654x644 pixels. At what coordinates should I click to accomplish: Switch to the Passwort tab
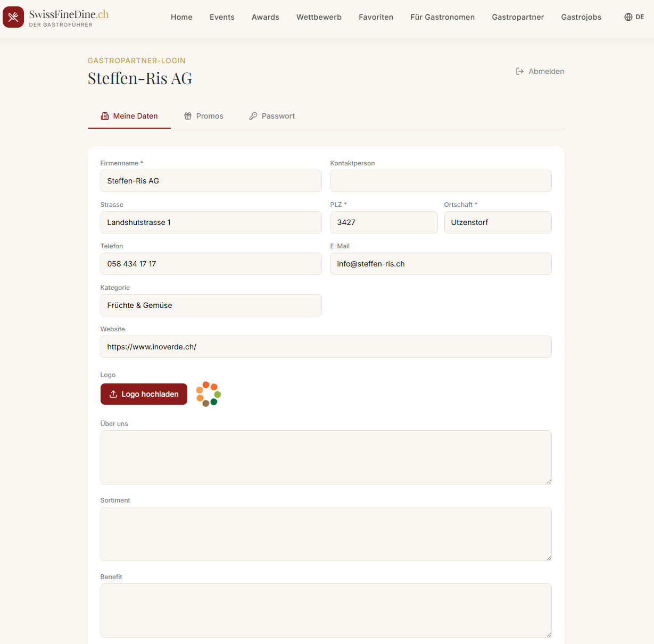tap(272, 116)
